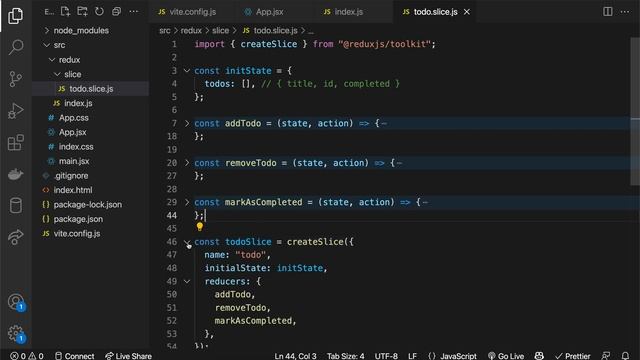Unfold the markAsCompleted function at line 29

pos(187,202)
